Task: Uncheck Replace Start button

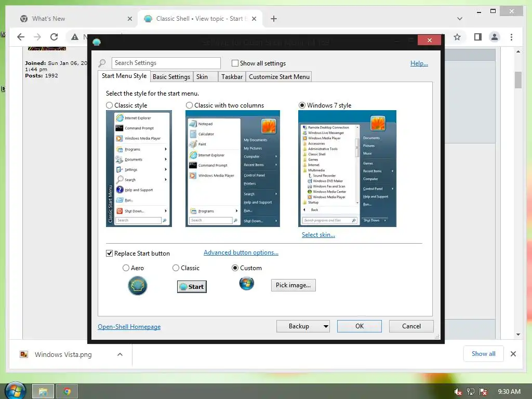Action: point(109,254)
